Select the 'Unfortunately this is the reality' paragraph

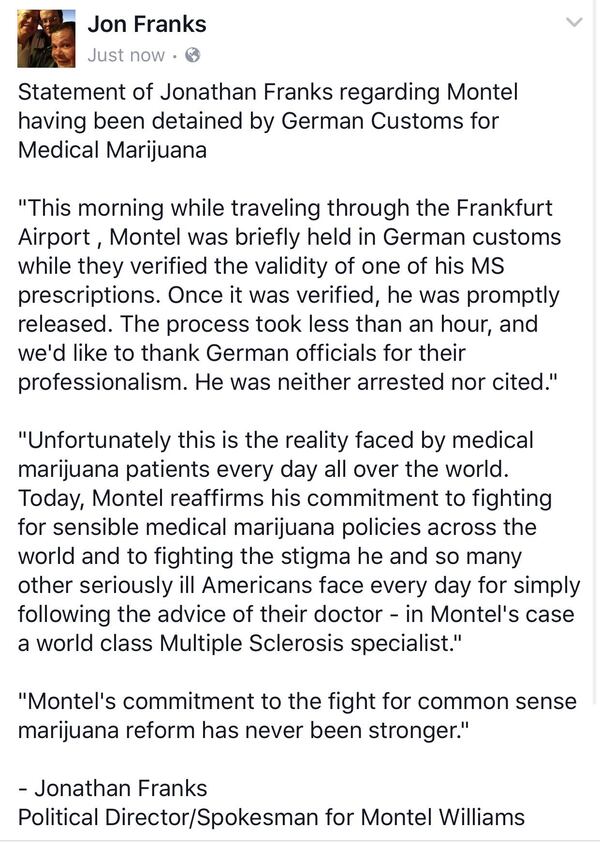point(299,541)
